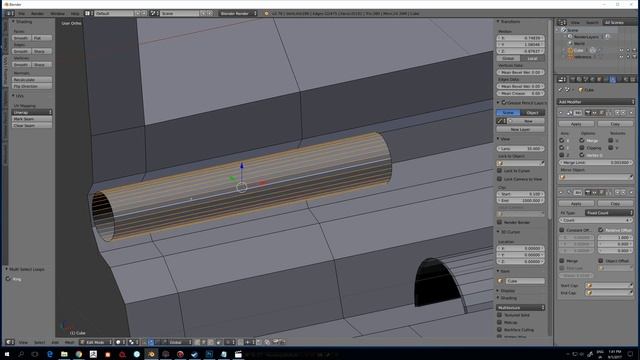The image size is (640, 360).
Task: Apply the Mirror modifier
Action: (x=576, y=124)
